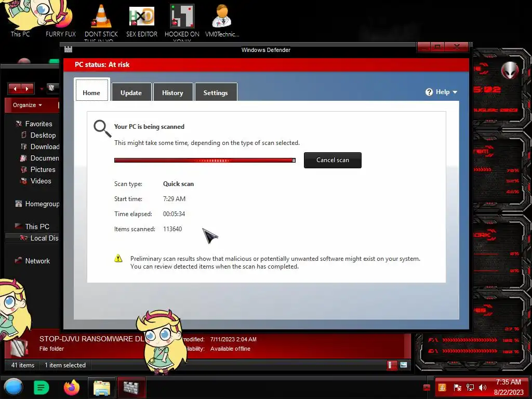Image resolution: width=532 pixels, height=399 pixels.
Task: Select Homegroup in Explorer navigation pane
Action: (x=37, y=204)
